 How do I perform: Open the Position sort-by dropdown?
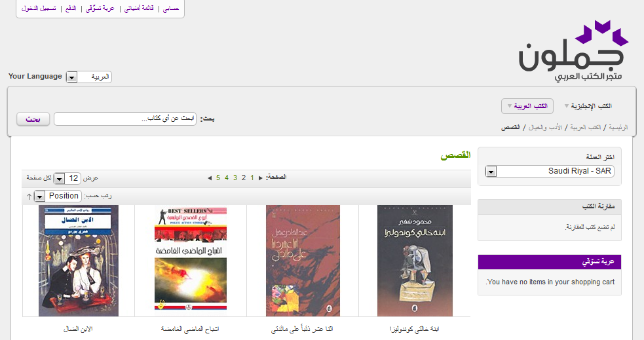58,197
